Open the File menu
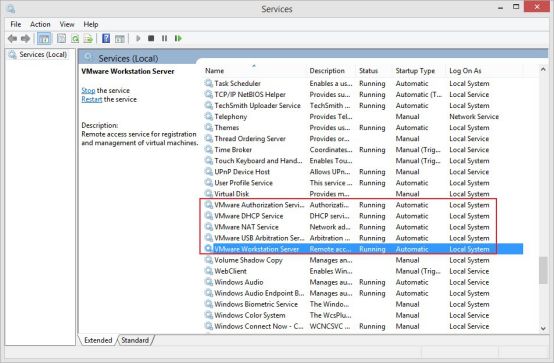The width and height of the screenshot is (554, 364). 16,24
